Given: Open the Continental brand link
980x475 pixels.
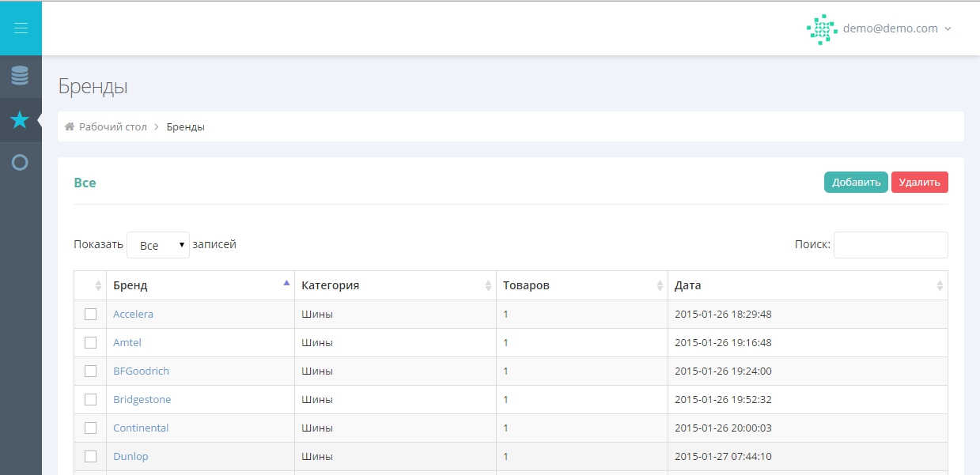Looking at the screenshot, I should click(141, 428).
